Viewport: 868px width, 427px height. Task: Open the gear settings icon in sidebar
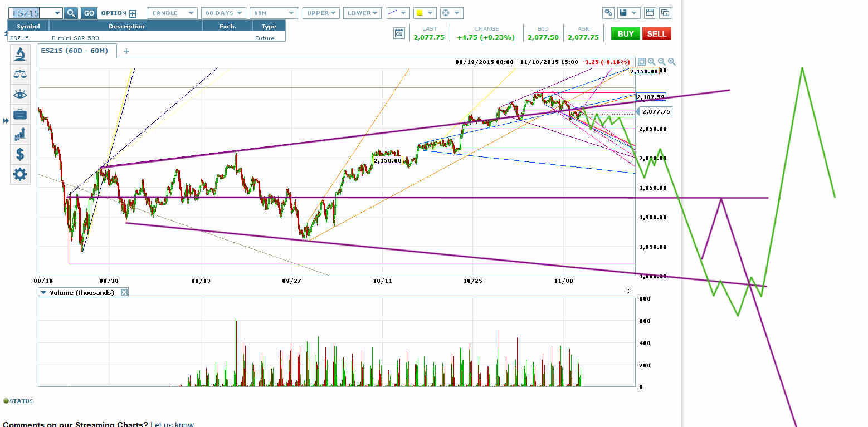pos(19,174)
